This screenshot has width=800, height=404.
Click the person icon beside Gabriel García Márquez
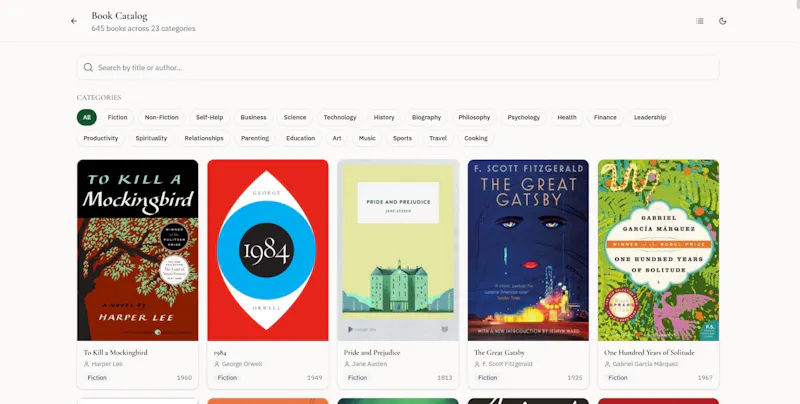607,364
